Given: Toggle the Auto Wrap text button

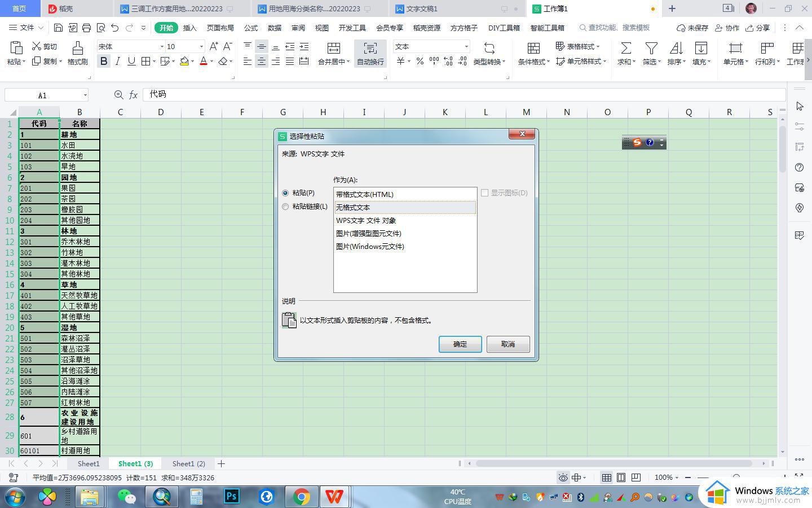Looking at the screenshot, I should click(370, 54).
